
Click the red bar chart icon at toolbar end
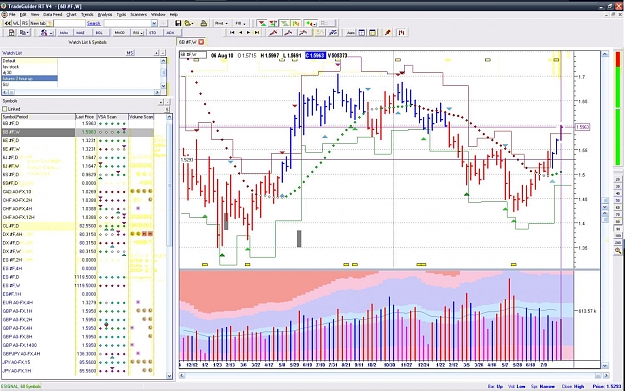401,33
